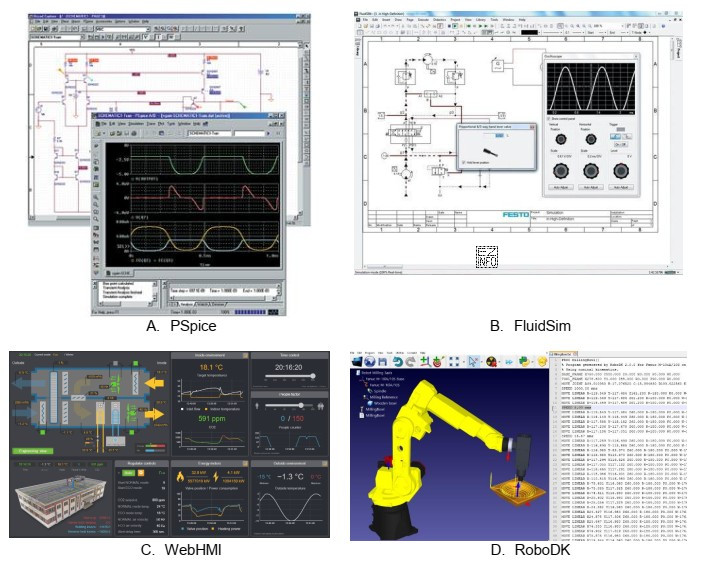Screen dimensions: 704x571
Task: Click the lightning power icon in Energy meters
Action: [216, 477]
